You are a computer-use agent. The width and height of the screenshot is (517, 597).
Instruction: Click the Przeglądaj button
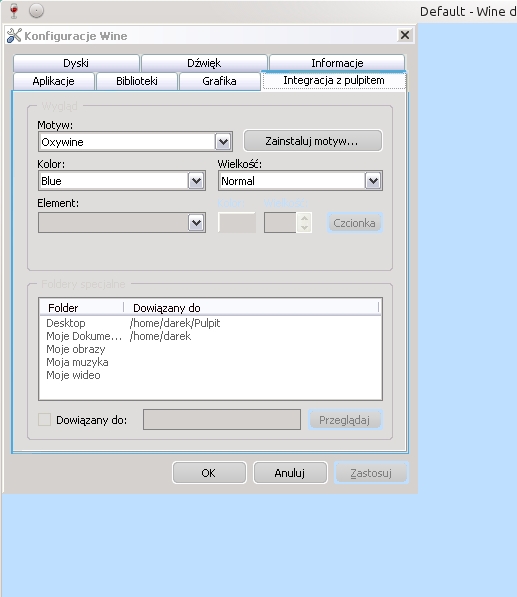click(345, 420)
